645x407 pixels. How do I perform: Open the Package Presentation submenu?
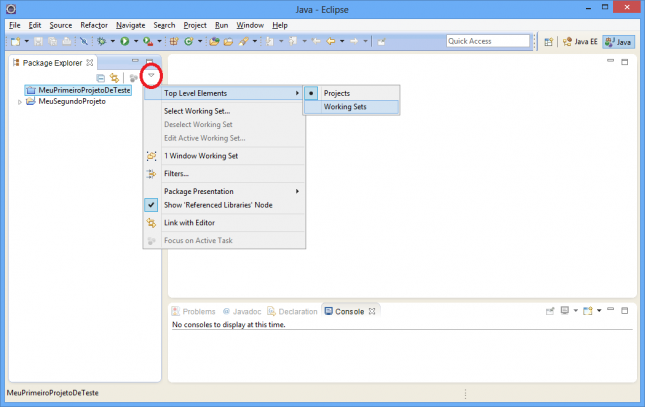(x=224, y=191)
